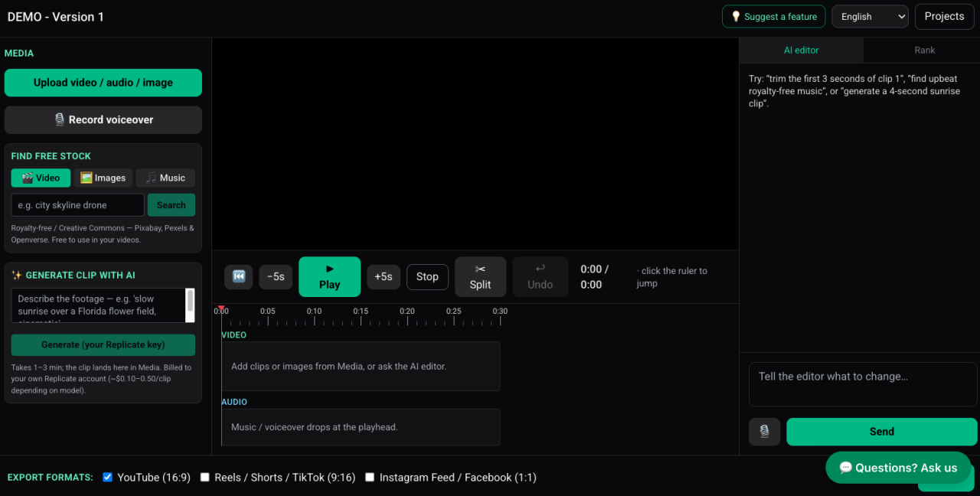Click the empty VIDEO track area

(x=361, y=366)
